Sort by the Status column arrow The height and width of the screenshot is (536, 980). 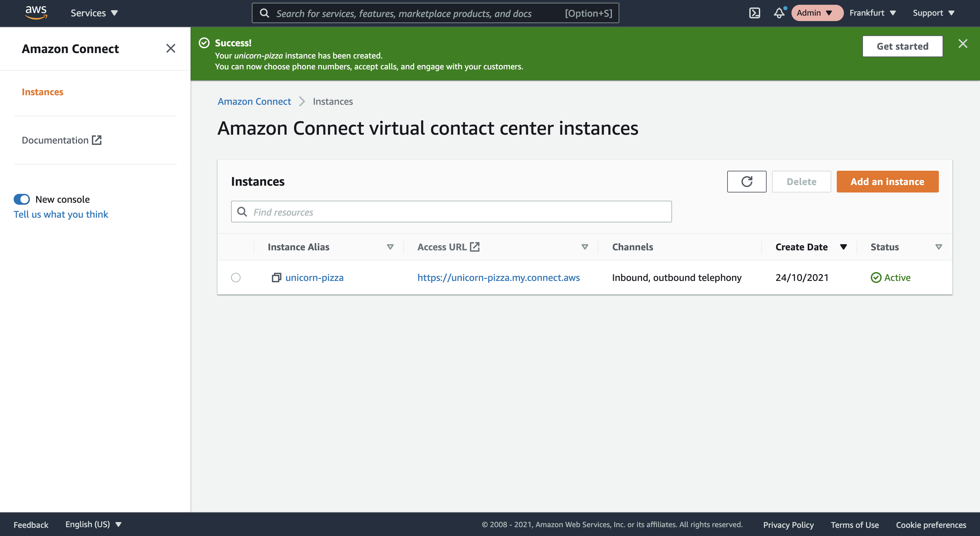point(938,247)
